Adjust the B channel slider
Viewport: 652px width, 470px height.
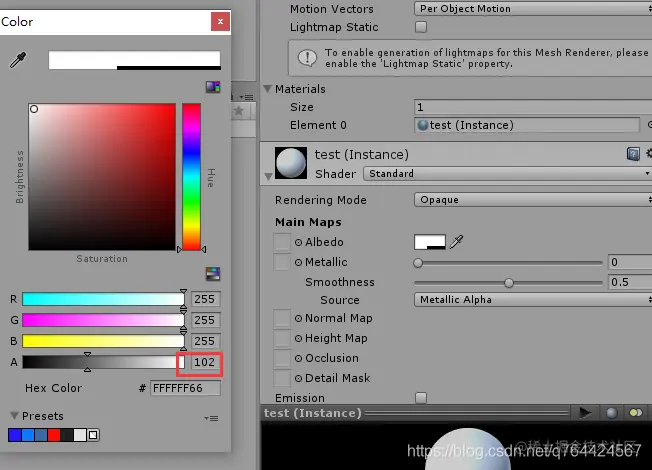click(x=103, y=341)
